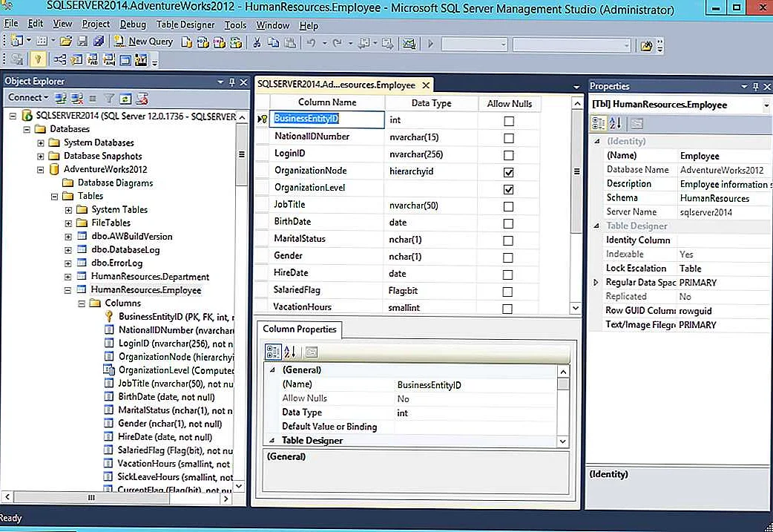This screenshot has width=773, height=532.
Task: Pin the Object Explorer panel
Action: point(232,82)
